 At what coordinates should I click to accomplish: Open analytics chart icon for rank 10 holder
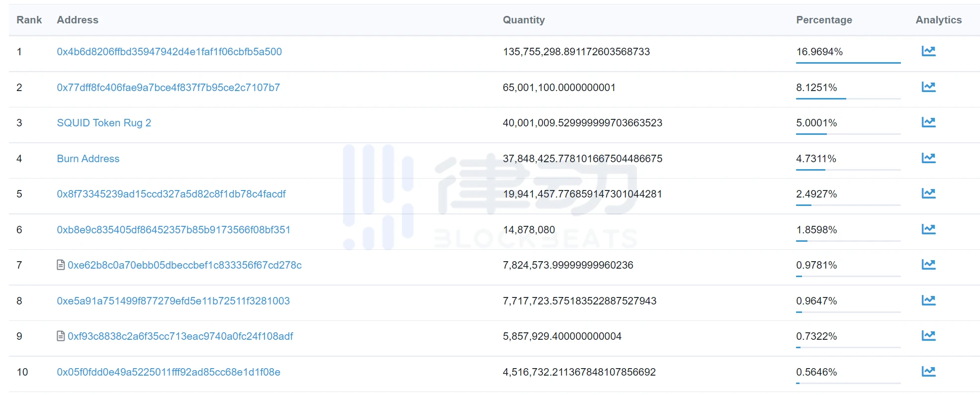928,372
